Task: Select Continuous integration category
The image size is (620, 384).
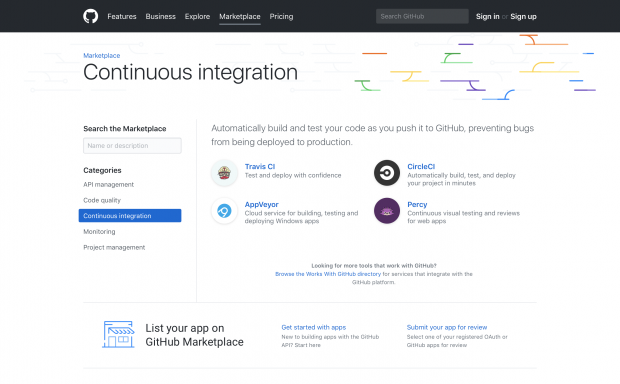Action: click(x=130, y=216)
